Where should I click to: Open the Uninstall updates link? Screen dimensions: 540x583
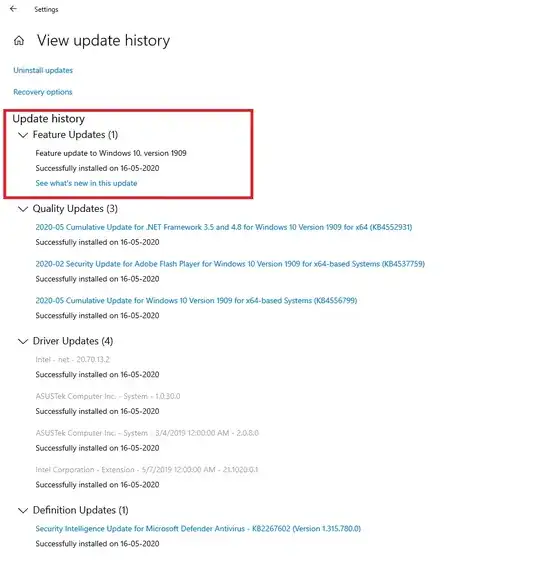43,70
